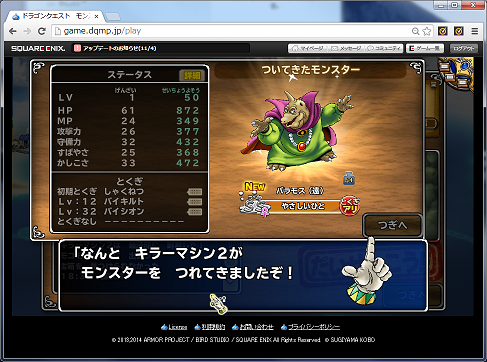Click the SQUARE ENIX logo
487x362 pixels.
[38, 48]
